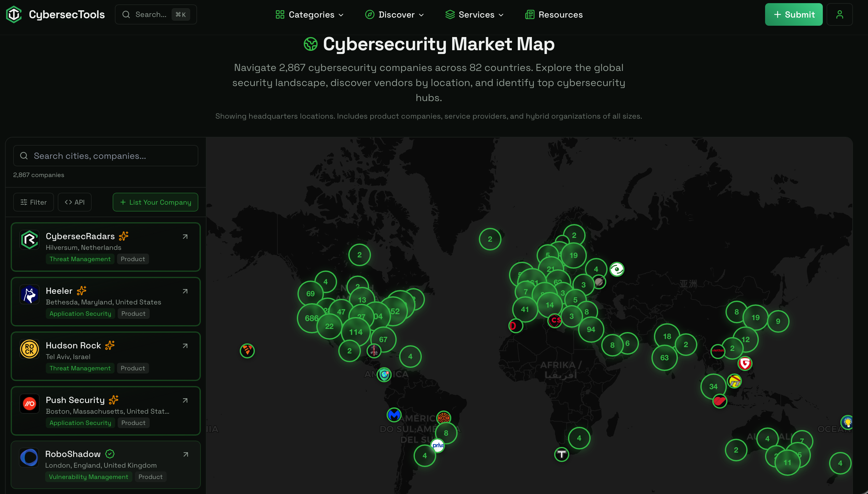Click List Your Company button
Viewport: 868px width, 494px height.
click(x=155, y=202)
